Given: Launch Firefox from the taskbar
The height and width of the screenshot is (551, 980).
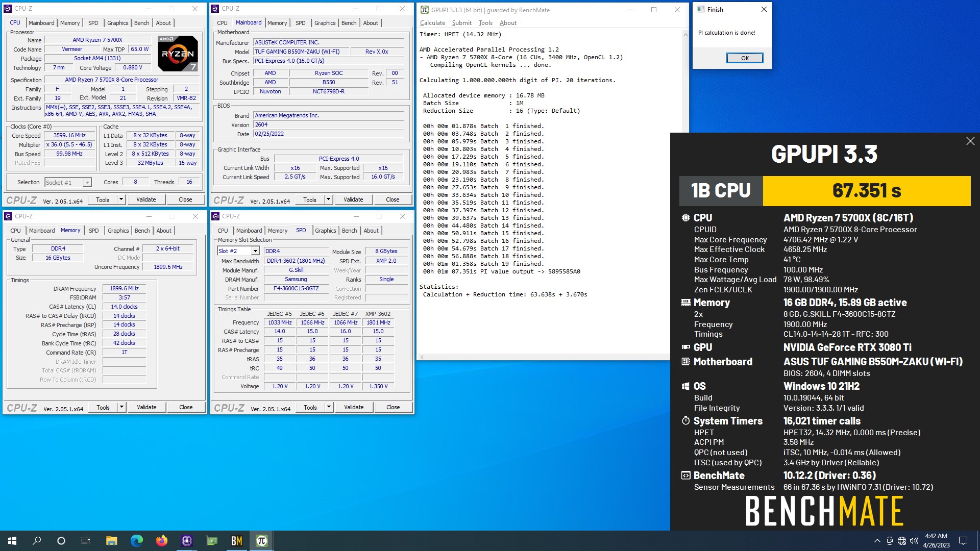Looking at the screenshot, I should (161, 541).
